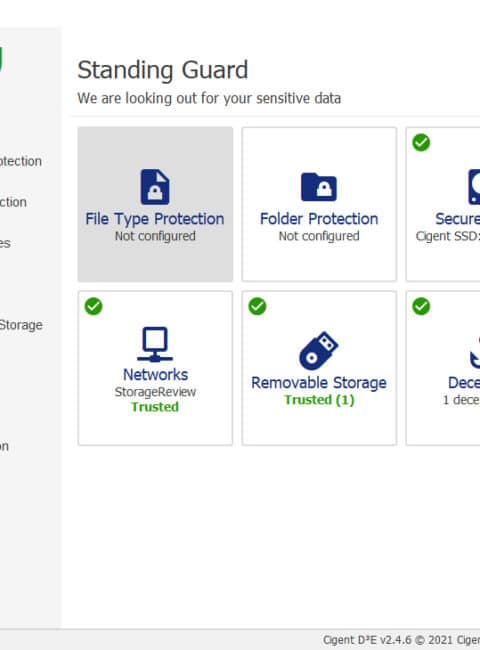Image resolution: width=480 pixels, height=650 pixels.
Task: Select Networks title in tile
Action: point(155,375)
